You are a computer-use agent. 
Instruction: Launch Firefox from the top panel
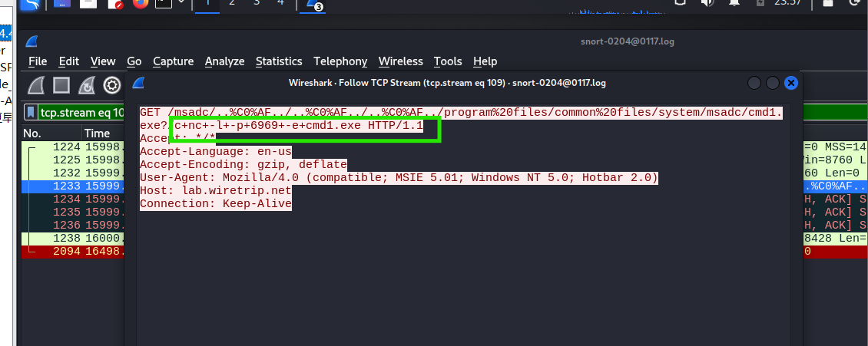(x=141, y=5)
